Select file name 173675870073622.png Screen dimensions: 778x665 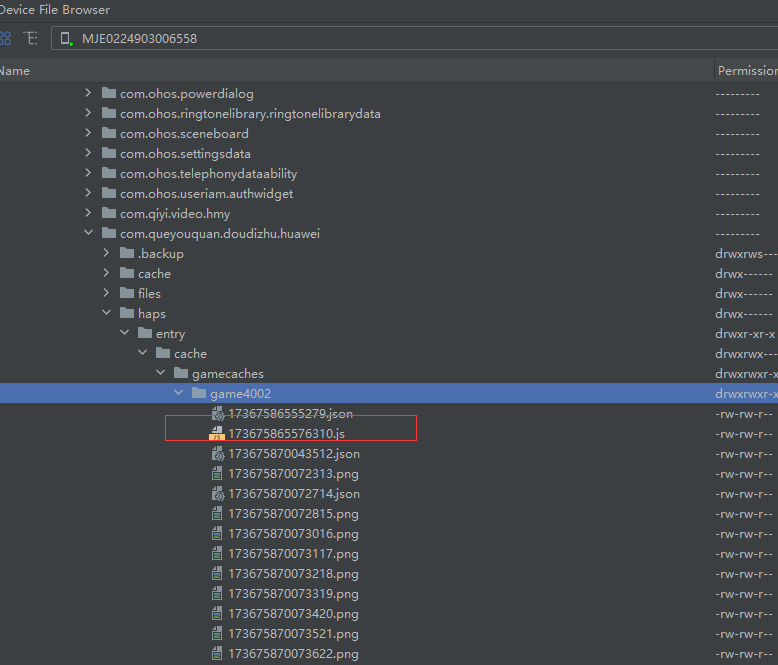293,654
